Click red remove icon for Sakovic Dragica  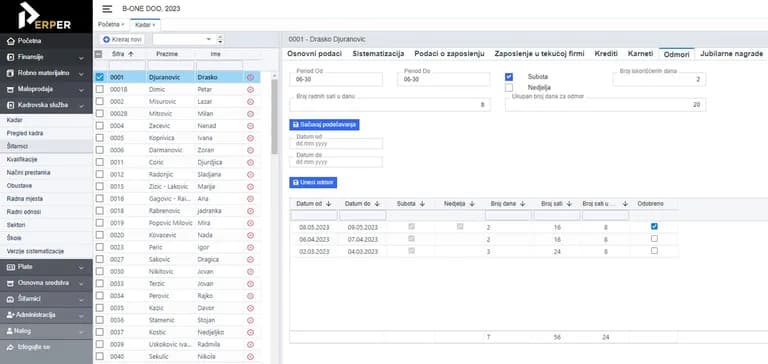250,259
